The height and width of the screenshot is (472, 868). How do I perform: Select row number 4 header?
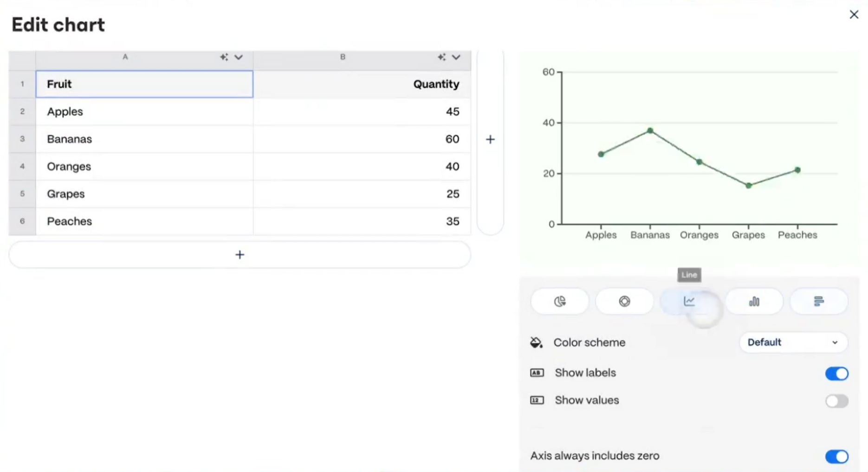[22, 166]
